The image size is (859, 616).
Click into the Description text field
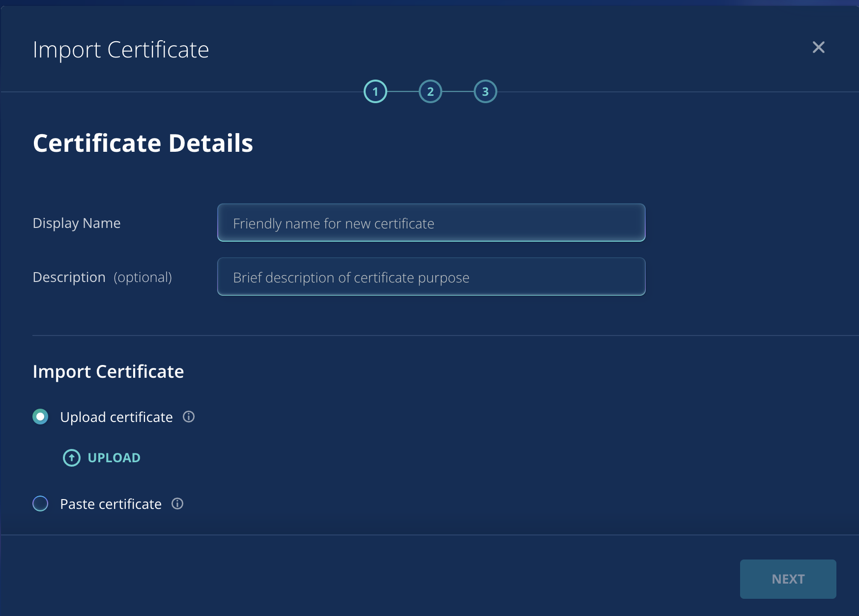[431, 277]
